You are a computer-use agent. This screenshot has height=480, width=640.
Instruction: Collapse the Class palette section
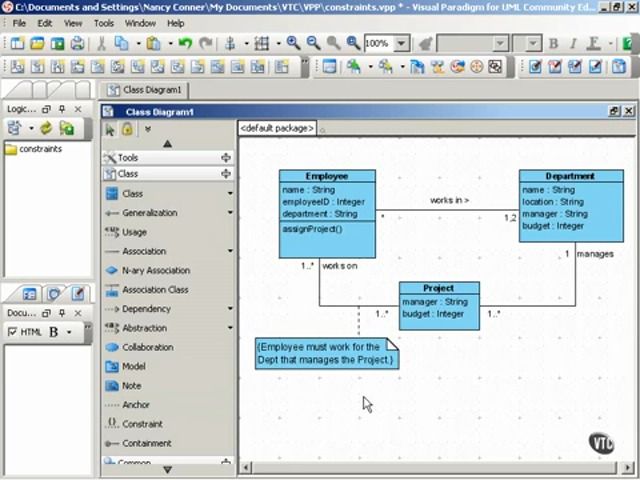click(226, 174)
